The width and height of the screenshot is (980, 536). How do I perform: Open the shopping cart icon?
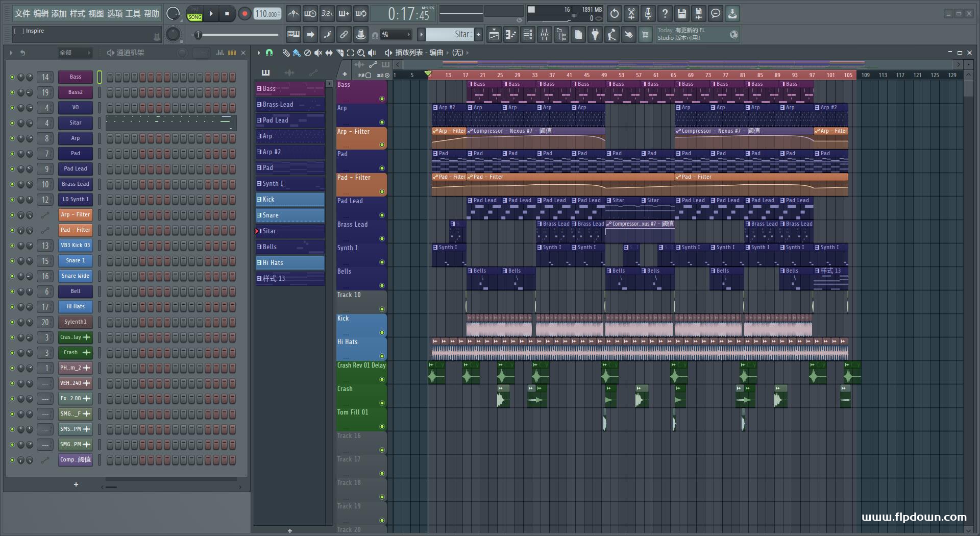[646, 35]
